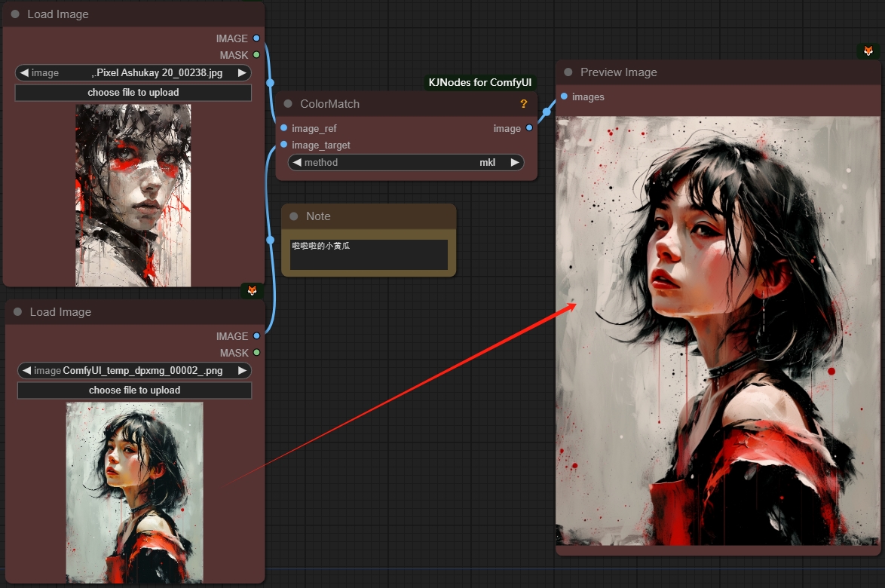Click the ColorMatch image output port
Image resolution: width=885 pixels, height=588 pixels.
(x=529, y=128)
